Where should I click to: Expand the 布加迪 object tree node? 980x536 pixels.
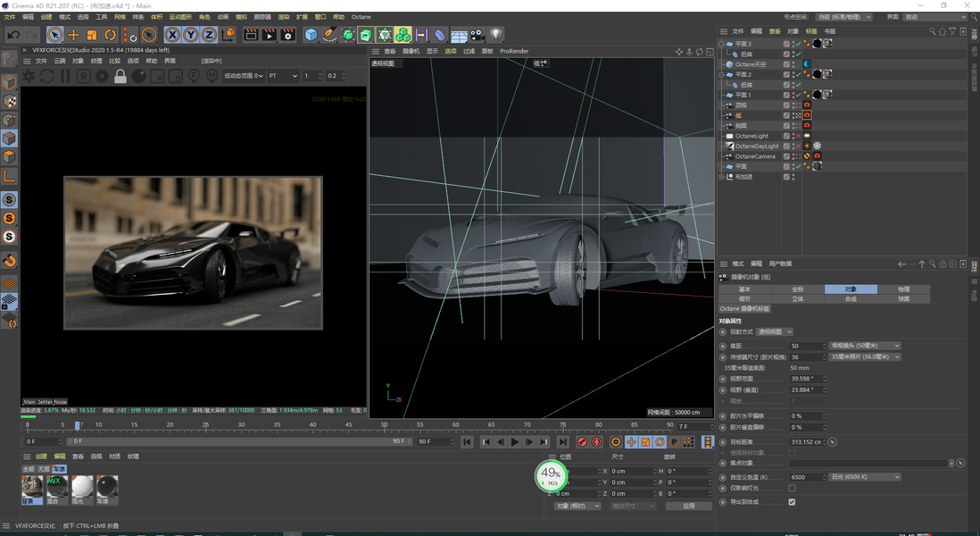tap(721, 177)
